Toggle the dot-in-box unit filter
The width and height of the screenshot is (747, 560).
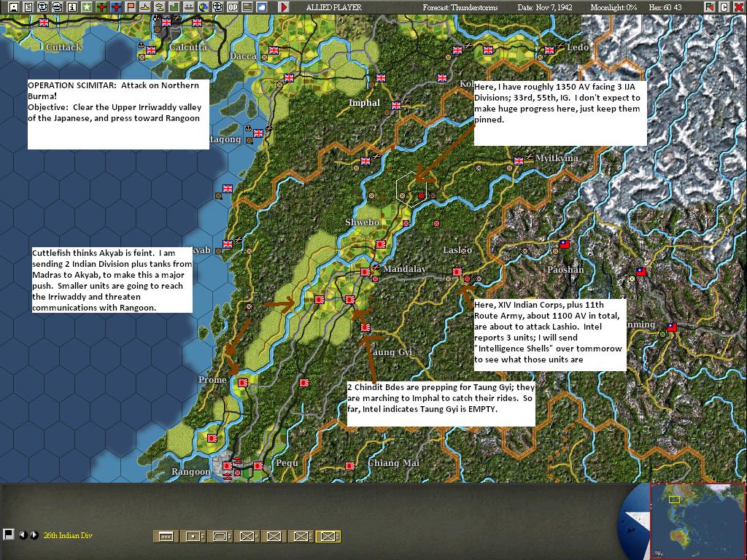(193, 536)
